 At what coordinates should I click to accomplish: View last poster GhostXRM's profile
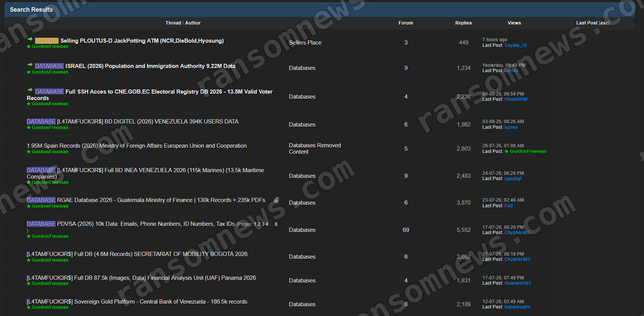(x=516, y=99)
